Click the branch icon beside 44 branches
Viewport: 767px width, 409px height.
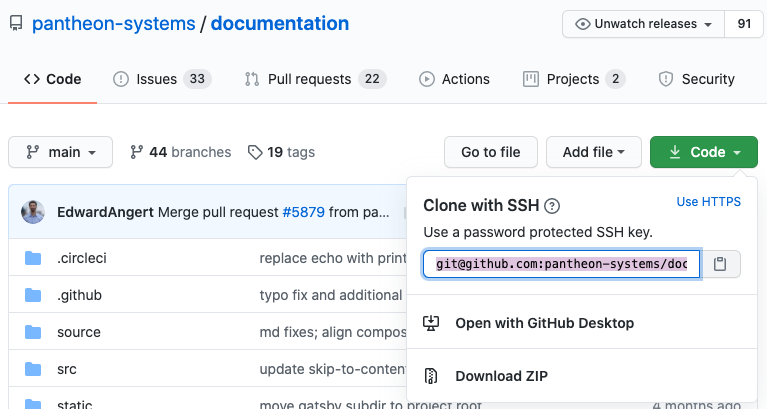[x=136, y=152]
